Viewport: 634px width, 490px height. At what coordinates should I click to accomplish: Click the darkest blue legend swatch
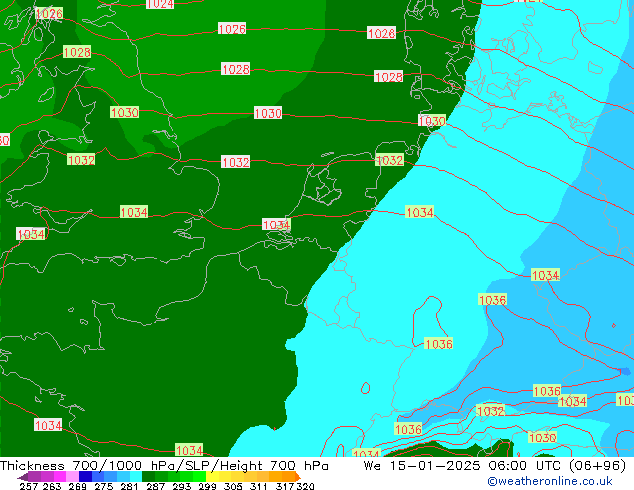click(x=84, y=476)
